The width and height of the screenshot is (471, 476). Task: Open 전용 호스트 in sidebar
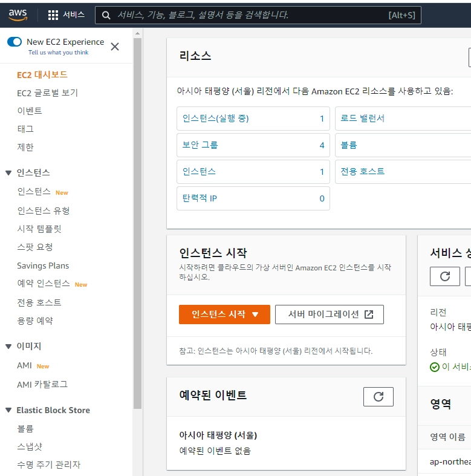click(x=39, y=302)
